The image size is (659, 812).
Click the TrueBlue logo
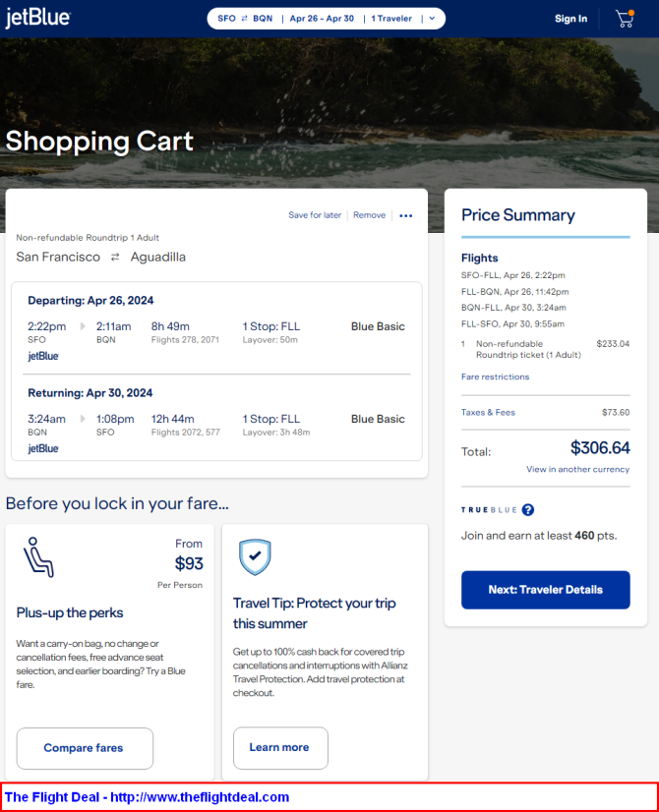488,510
